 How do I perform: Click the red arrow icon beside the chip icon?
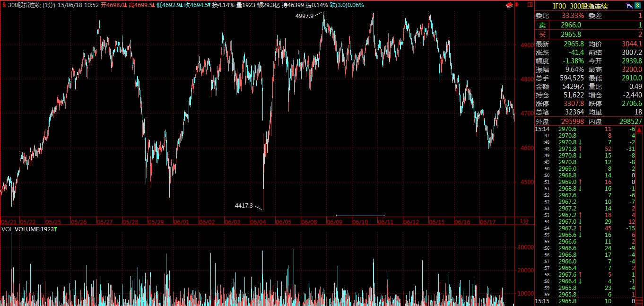[518, 5]
